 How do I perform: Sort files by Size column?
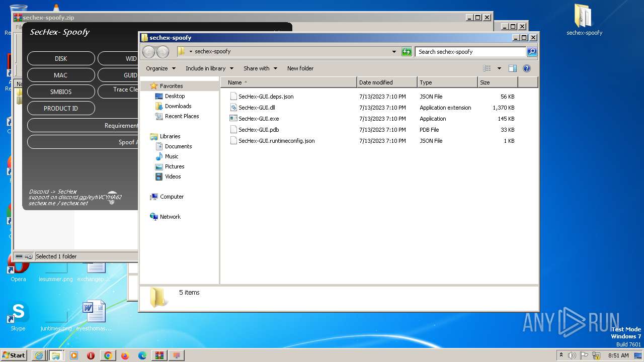point(497,82)
